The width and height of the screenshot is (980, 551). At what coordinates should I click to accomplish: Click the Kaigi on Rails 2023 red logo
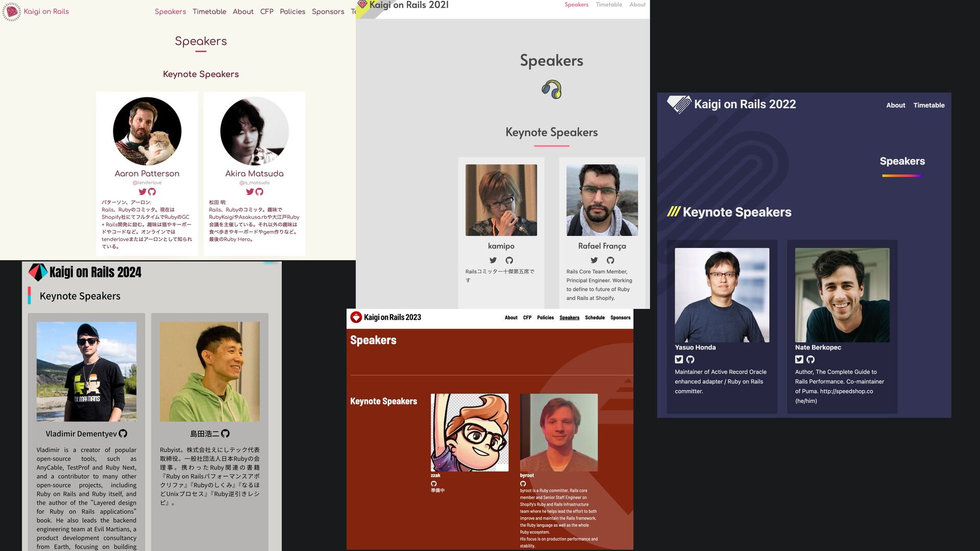coord(356,317)
